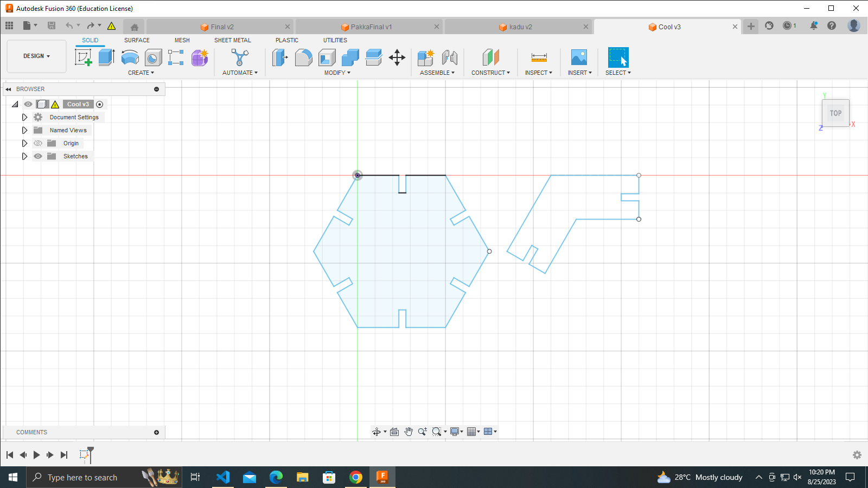Viewport: 868px width, 488px height.
Task: Activate the Move/Copy tool
Action: [x=397, y=57]
